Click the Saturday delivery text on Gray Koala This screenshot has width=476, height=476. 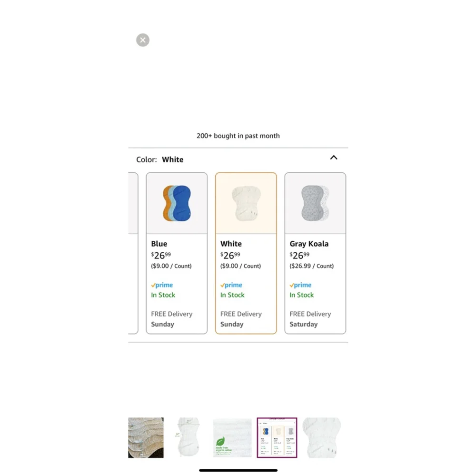coord(304,324)
